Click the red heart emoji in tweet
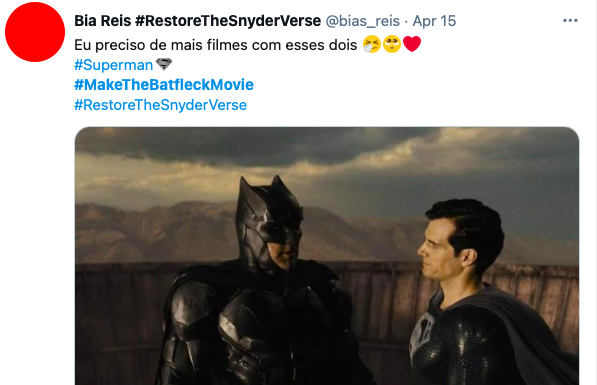Image resolution: width=597 pixels, height=385 pixels. click(x=412, y=44)
